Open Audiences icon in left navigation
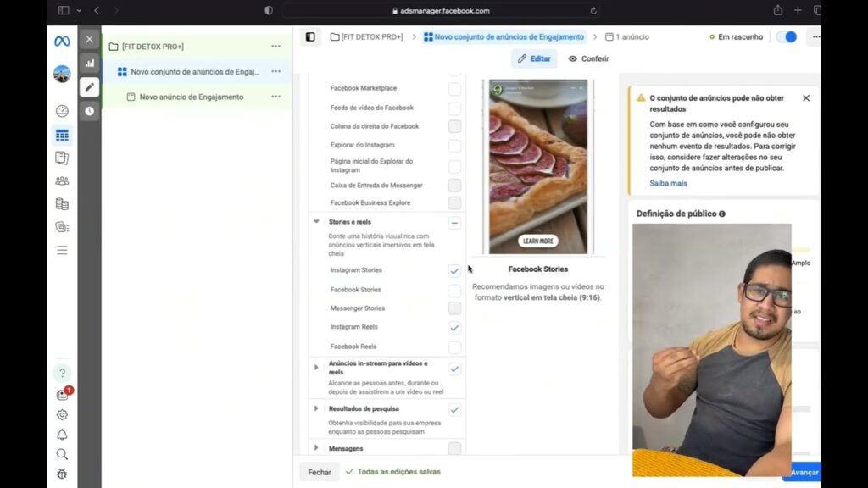The image size is (868, 488). point(62,180)
